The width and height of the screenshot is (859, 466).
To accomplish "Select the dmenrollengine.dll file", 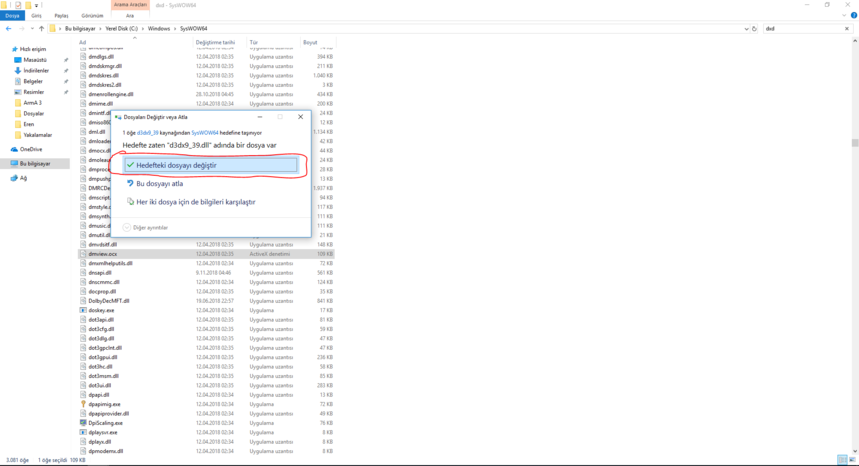I will pos(111,94).
